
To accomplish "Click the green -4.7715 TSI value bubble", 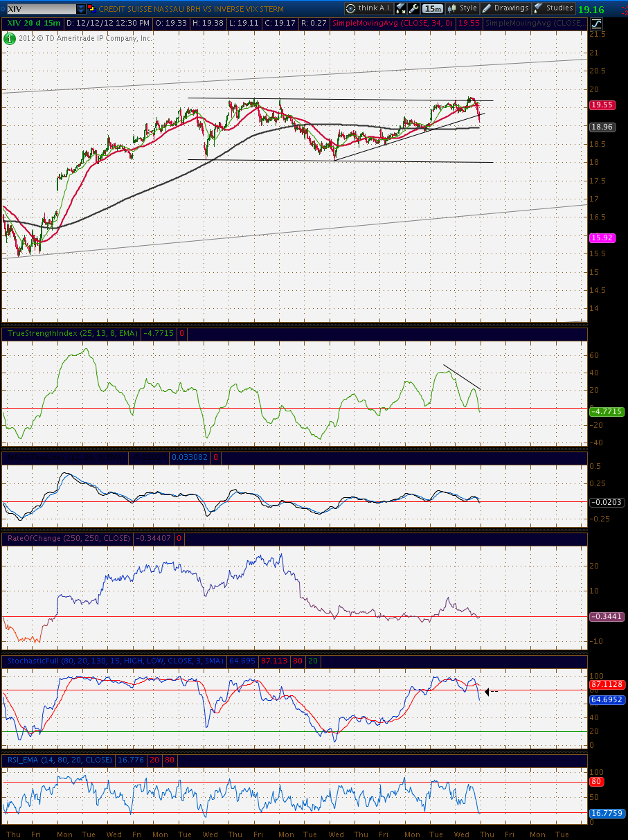I will pyautogui.click(x=608, y=411).
